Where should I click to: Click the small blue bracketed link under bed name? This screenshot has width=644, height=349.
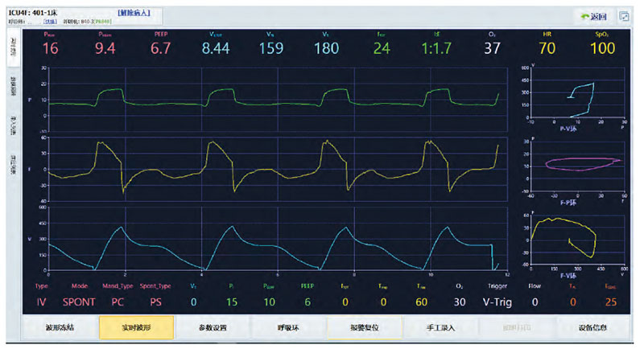50,22
